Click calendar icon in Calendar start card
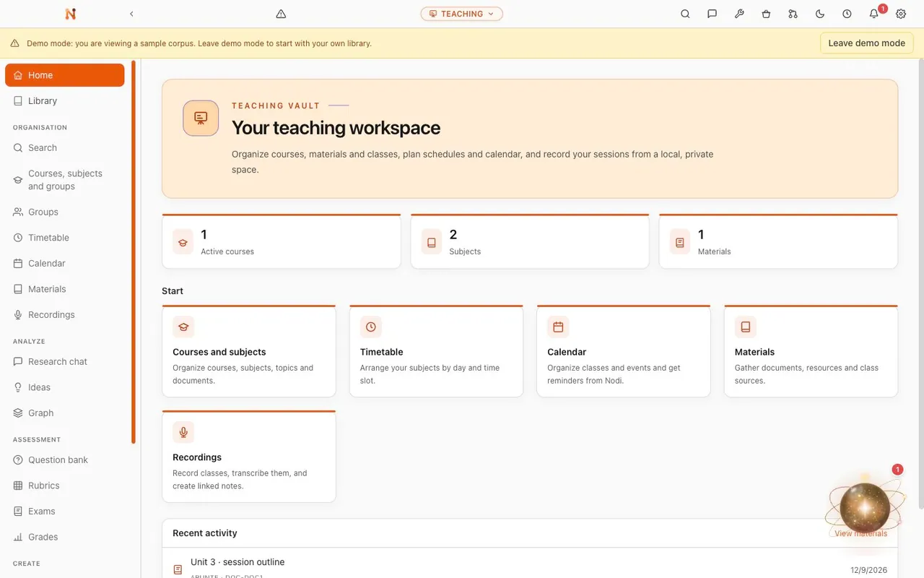Image resolution: width=924 pixels, height=578 pixels. pos(558,327)
